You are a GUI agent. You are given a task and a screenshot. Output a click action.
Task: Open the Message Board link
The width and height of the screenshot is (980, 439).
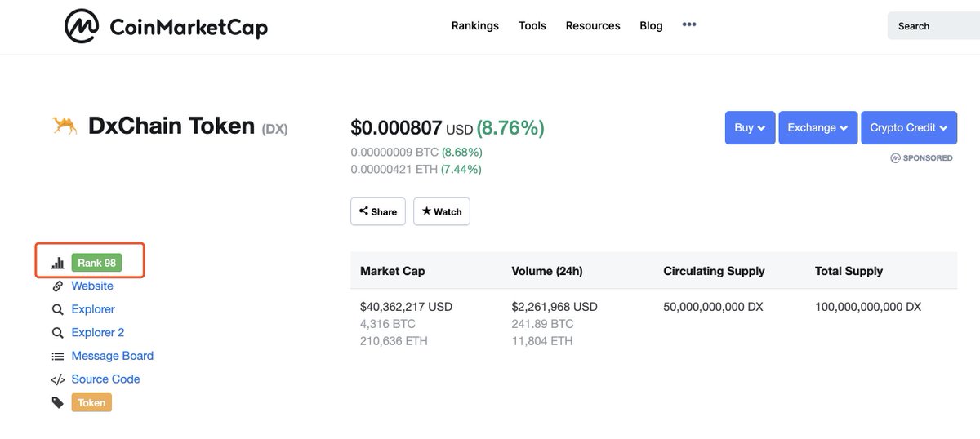[x=113, y=356]
